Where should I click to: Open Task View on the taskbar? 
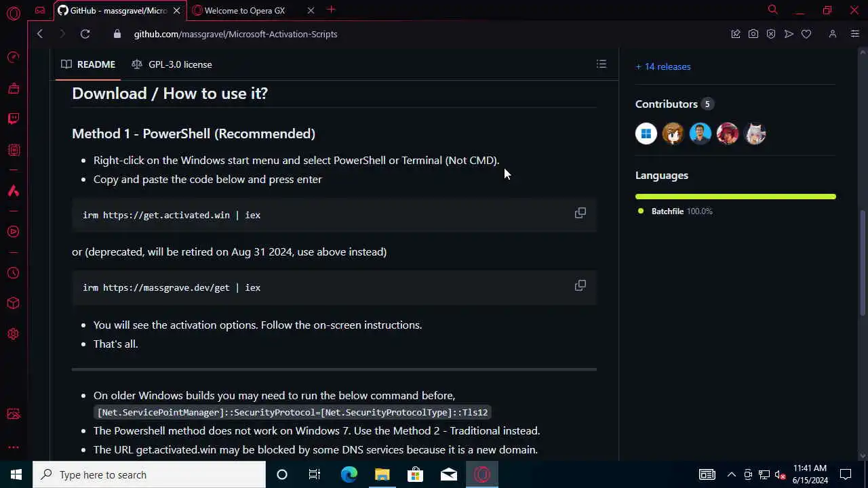coord(315,474)
